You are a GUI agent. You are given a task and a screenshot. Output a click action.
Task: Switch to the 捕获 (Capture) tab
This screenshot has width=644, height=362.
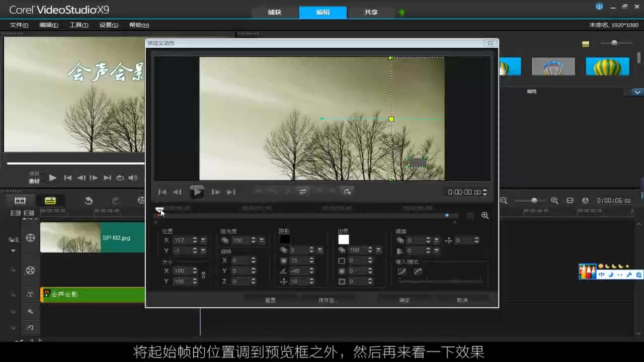274,12
